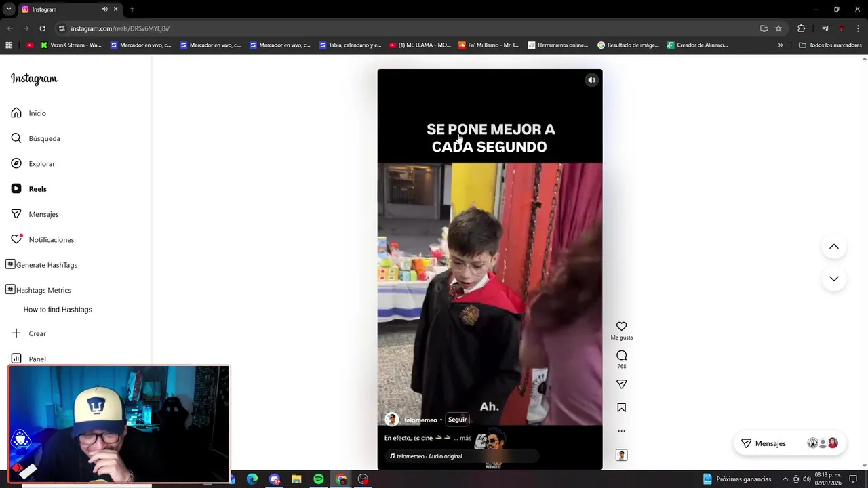Share the reel with the paper plane icon
This screenshot has height=488, width=868.
621,384
